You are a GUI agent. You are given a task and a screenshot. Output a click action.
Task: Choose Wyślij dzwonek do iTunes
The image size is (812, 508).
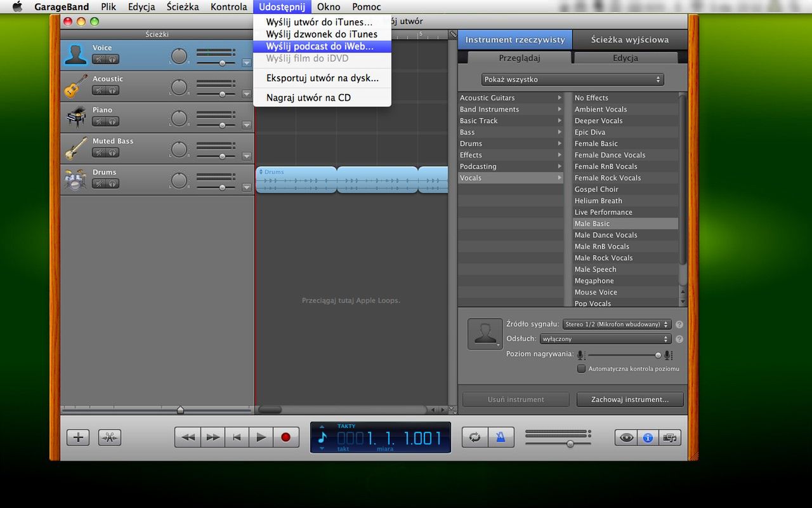coord(322,34)
